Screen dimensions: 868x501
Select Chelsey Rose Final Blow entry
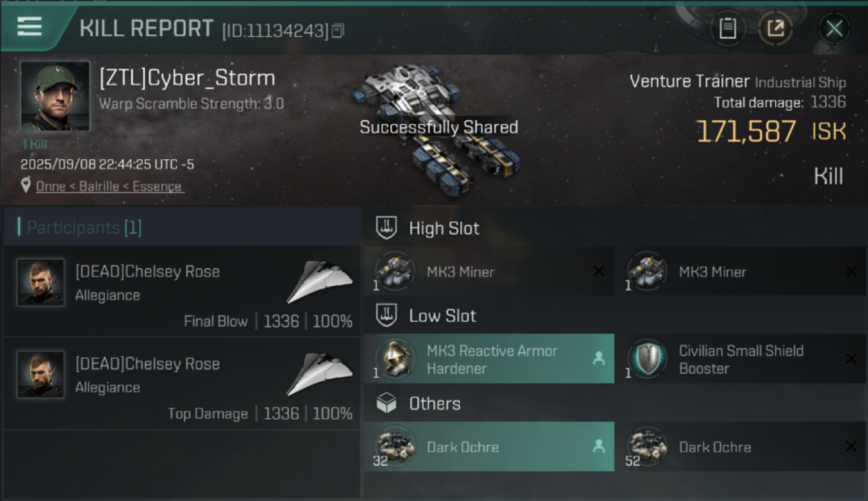pos(182,291)
